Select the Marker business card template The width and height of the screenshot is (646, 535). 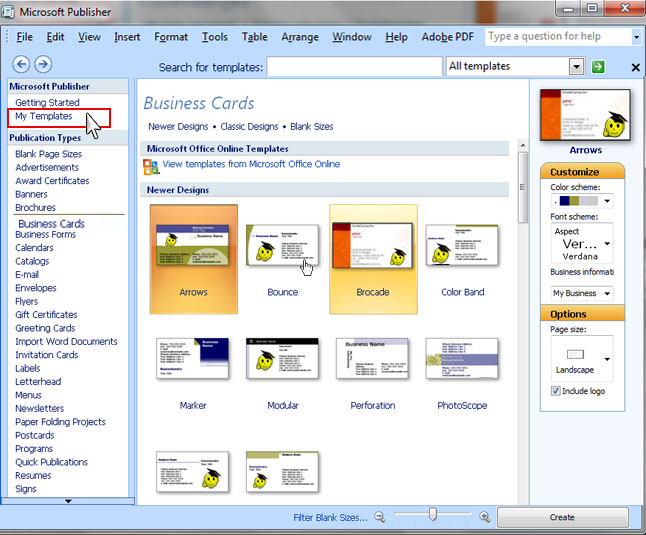[193, 374]
